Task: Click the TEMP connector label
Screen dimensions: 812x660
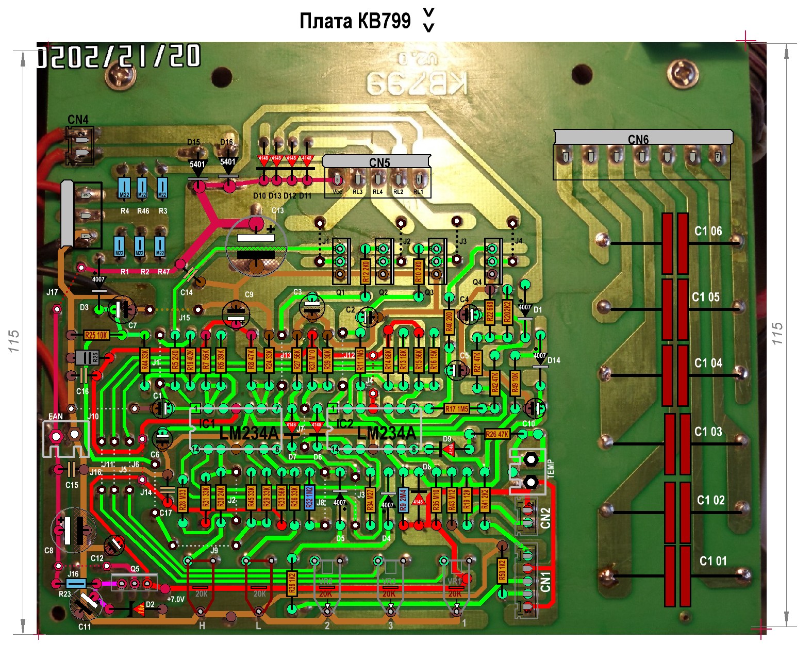Action: (550, 469)
